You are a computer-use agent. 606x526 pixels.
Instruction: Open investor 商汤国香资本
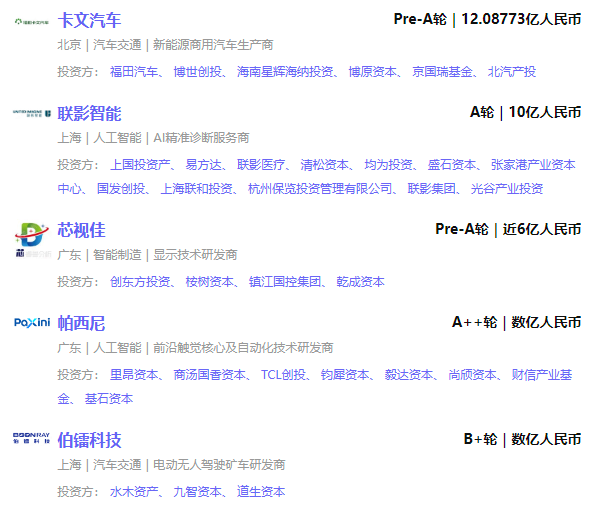tap(210, 375)
